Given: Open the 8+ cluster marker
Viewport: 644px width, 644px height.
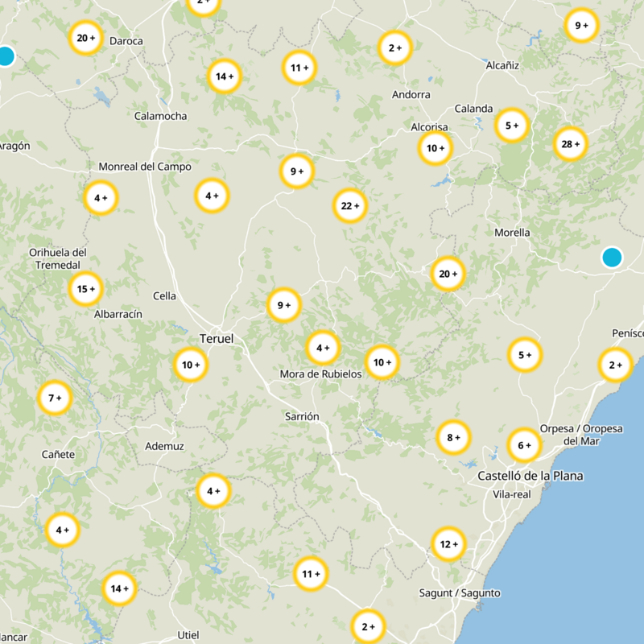Looking at the screenshot, I should coord(453,437).
